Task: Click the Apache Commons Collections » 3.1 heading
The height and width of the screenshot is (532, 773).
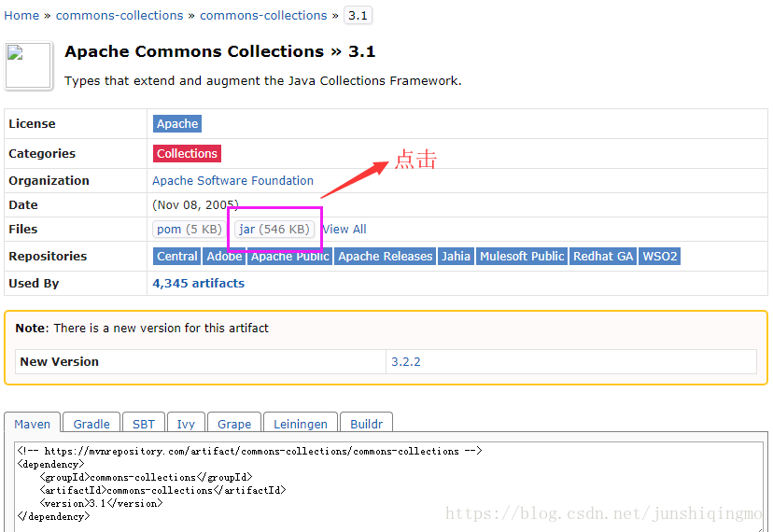Action: click(x=220, y=51)
